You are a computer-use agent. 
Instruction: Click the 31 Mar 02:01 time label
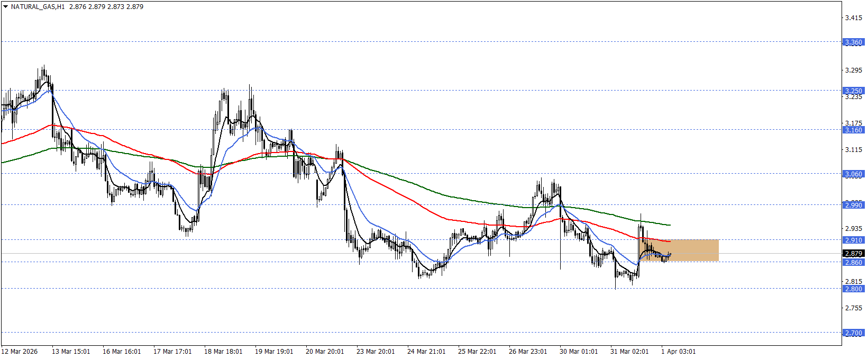(x=629, y=352)
